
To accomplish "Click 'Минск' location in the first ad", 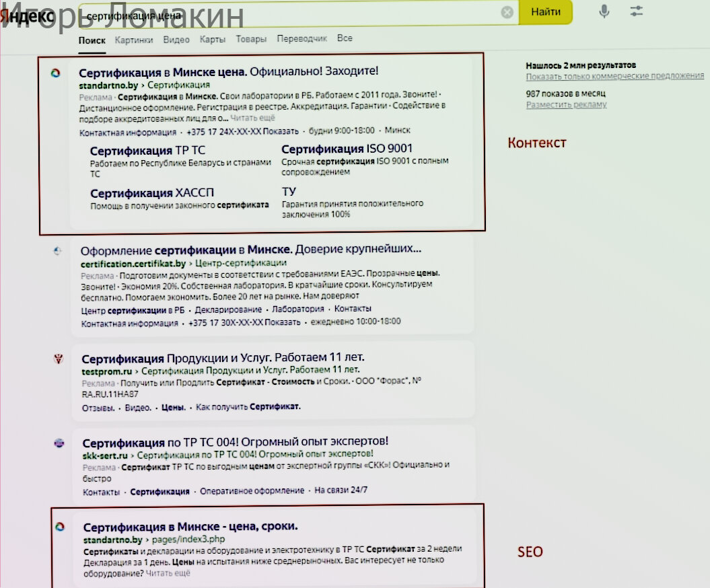I will tap(398, 131).
